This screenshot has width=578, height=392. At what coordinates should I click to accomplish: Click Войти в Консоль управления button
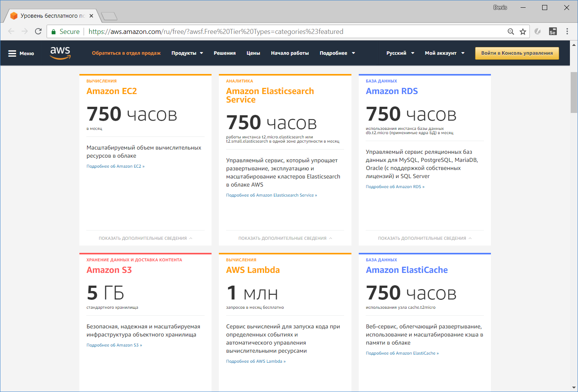pos(517,53)
